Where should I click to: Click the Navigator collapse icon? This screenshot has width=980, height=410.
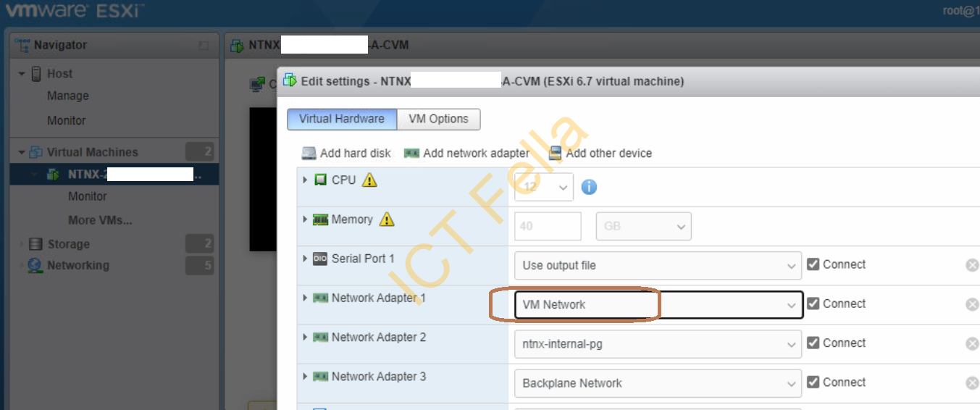[204, 46]
